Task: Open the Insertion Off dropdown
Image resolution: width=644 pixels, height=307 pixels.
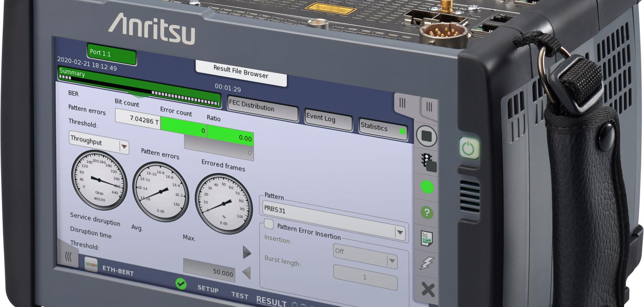Action: pos(365,256)
